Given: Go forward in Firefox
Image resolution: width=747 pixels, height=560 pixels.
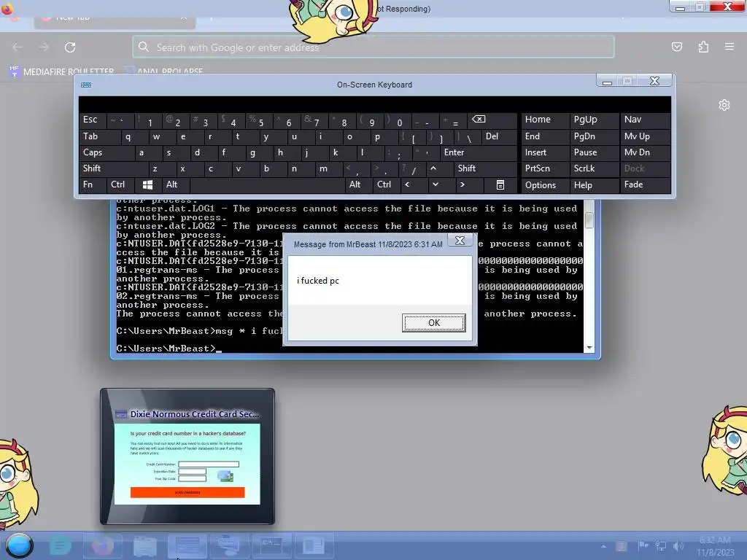Looking at the screenshot, I should coord(44,47).
